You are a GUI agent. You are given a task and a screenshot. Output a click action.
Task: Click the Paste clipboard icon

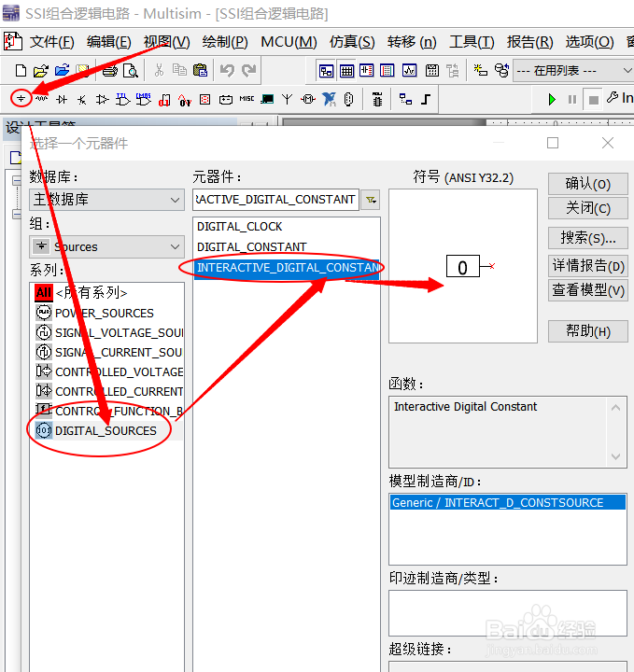pos(200,70)
